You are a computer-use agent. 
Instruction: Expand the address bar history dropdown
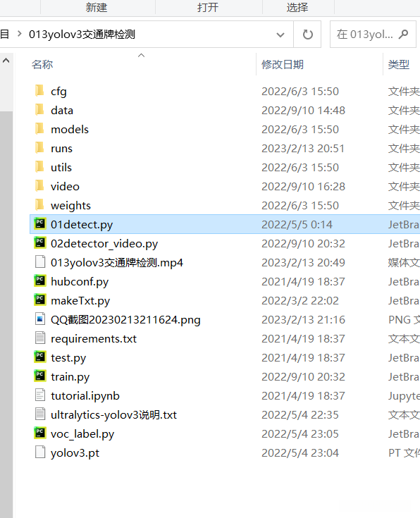(x=280, y=35)
